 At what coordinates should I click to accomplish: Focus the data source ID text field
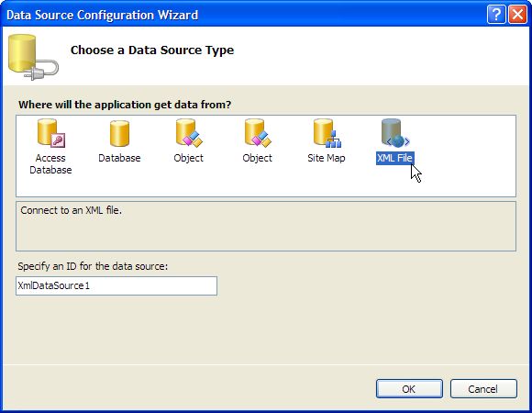pos(116,285)
